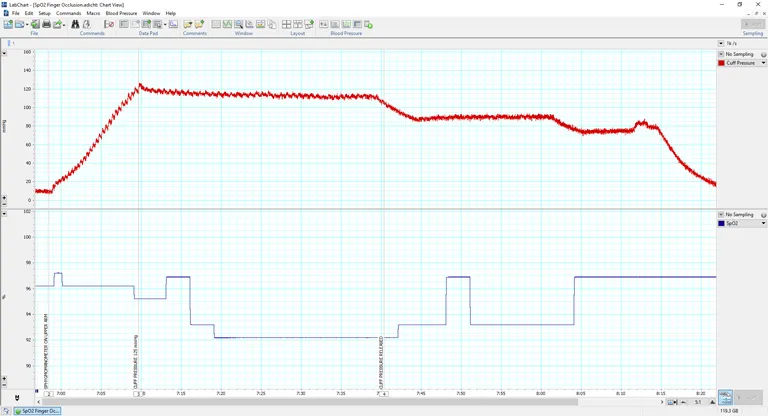Click comment marker 4 on time axis
The height and width of the screenshot is (416, 768).
384,394
